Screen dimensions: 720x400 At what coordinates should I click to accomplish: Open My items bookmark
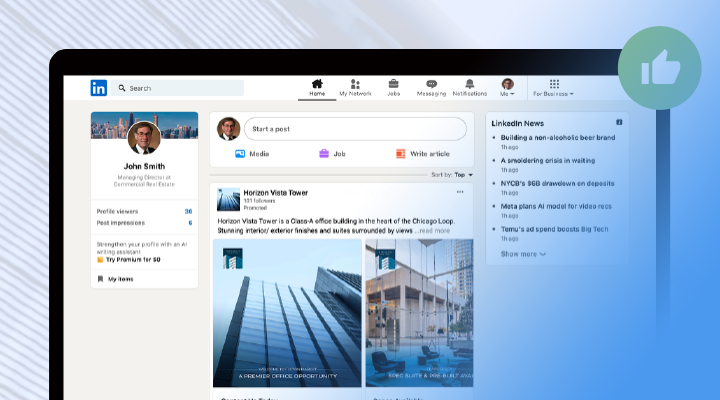[116, 279]
